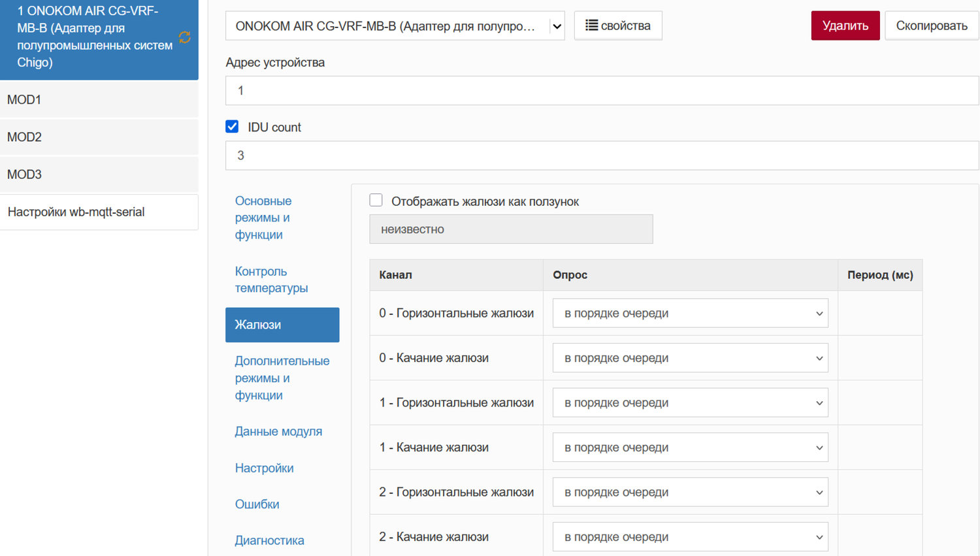Open the Диагностика tab
This screenshot has height=556, width=980.
tap(269, 540)
